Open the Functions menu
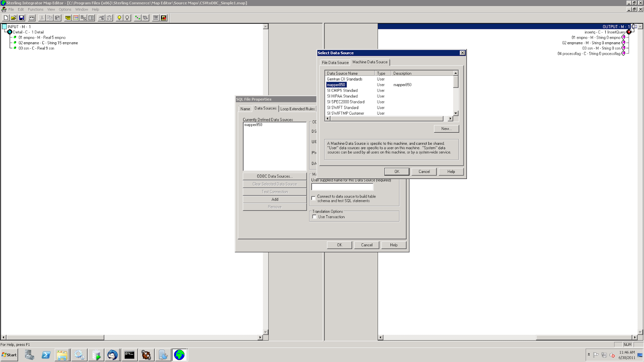The width and height of the screenshot is (644, 362). (35, 9)
